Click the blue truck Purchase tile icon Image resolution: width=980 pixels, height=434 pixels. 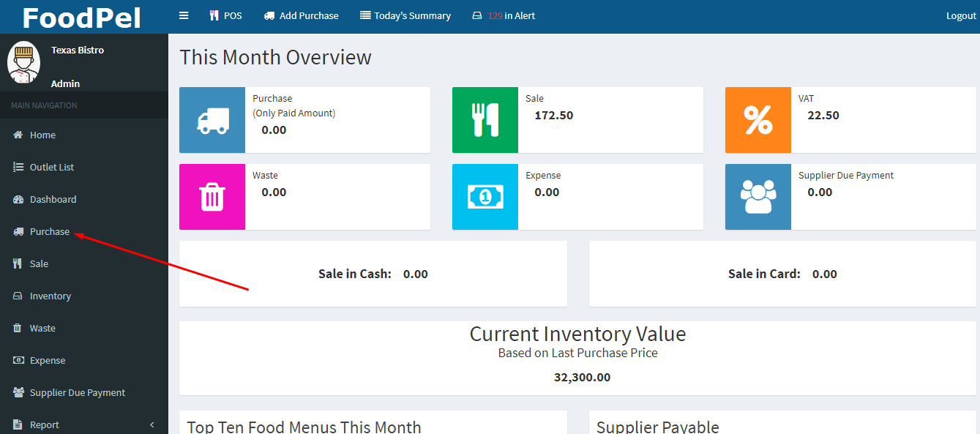tap(212, 120)
